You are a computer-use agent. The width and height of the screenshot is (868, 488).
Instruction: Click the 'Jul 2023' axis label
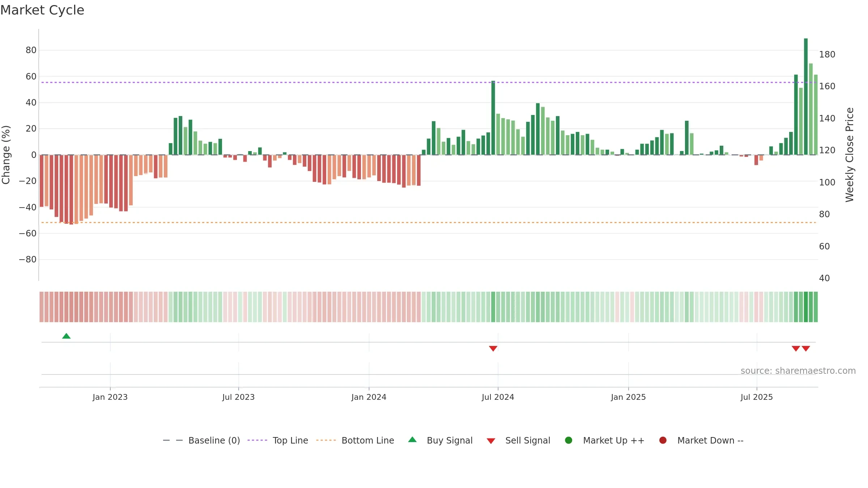point(238,397)
